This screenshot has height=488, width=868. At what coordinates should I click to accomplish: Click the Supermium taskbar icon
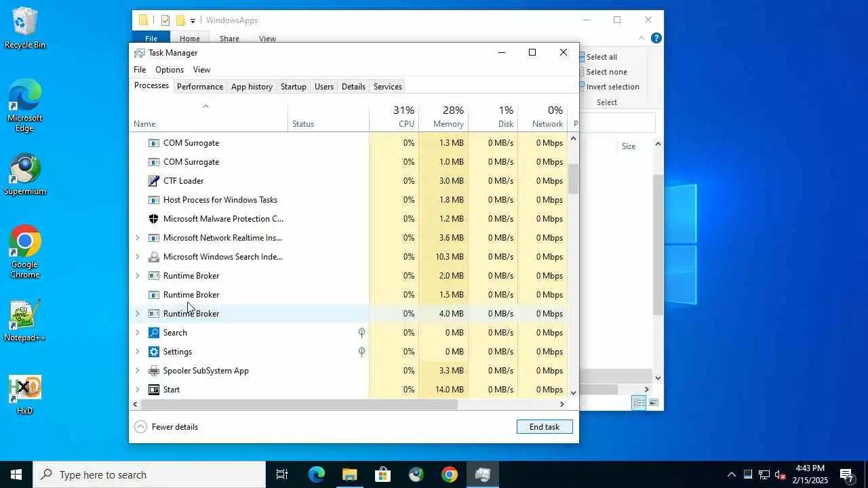416,474
